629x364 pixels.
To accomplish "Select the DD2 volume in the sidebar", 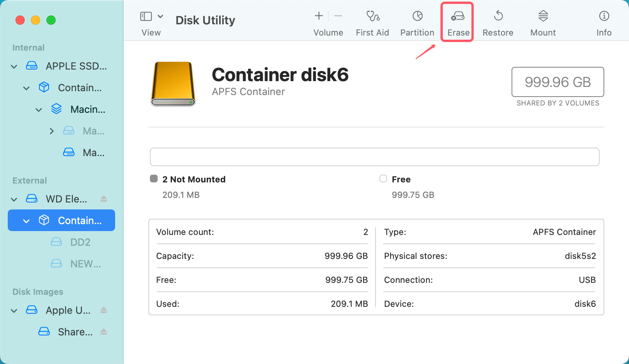I will (x=80, y=242).
